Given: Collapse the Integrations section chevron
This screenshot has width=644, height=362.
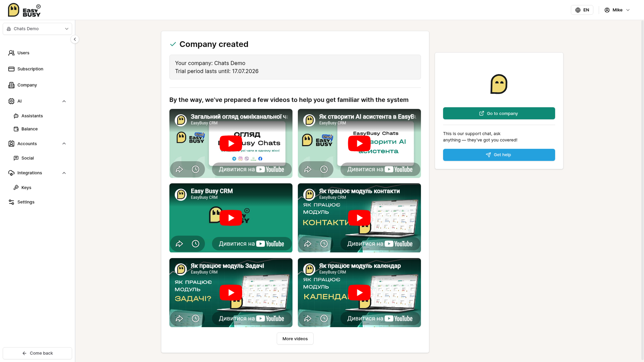Looking at the screenshot, I should (64, 173).
